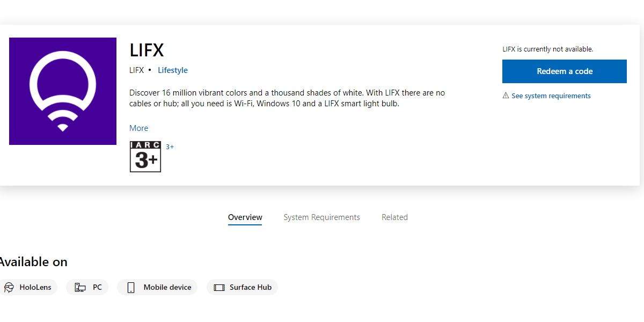
Task: Click the blue 3+ age rating link
Action: tap(170, 147)
